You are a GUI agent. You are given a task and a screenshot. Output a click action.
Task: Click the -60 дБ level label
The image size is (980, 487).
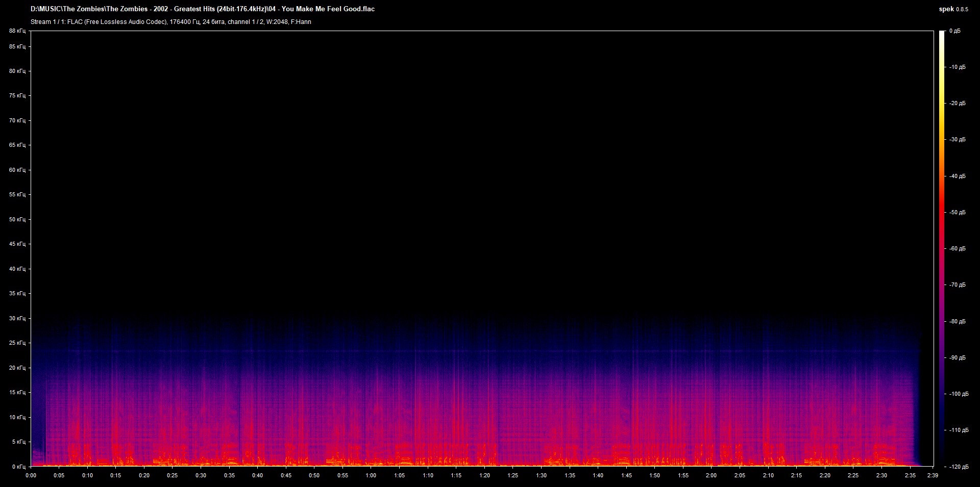(x=958, y=248)
